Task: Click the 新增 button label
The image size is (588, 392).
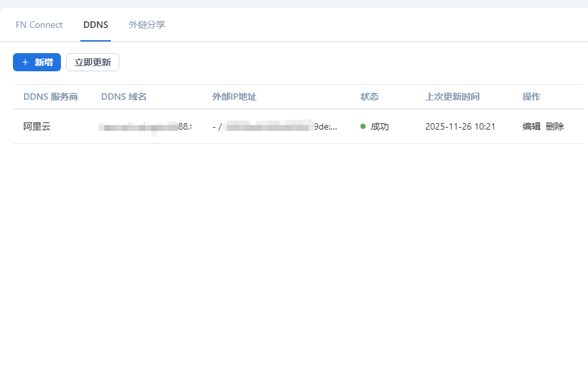Action: (44, 62)
